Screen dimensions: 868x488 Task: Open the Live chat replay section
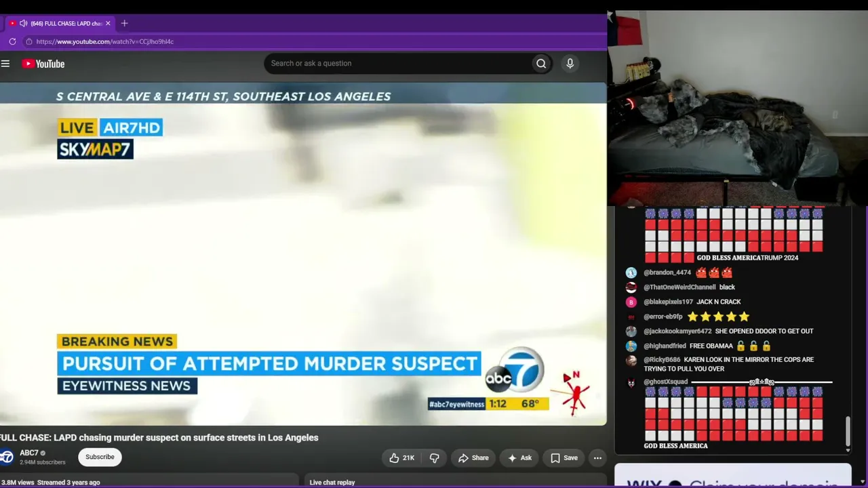tap(332, 483)
